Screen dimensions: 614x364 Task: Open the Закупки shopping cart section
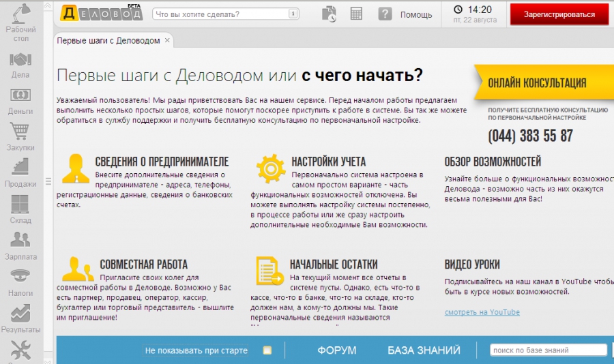20,131
